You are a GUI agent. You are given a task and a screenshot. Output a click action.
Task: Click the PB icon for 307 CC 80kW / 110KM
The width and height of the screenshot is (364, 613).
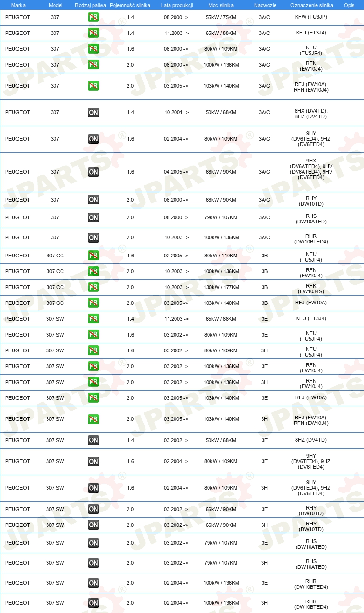(94, 256)
